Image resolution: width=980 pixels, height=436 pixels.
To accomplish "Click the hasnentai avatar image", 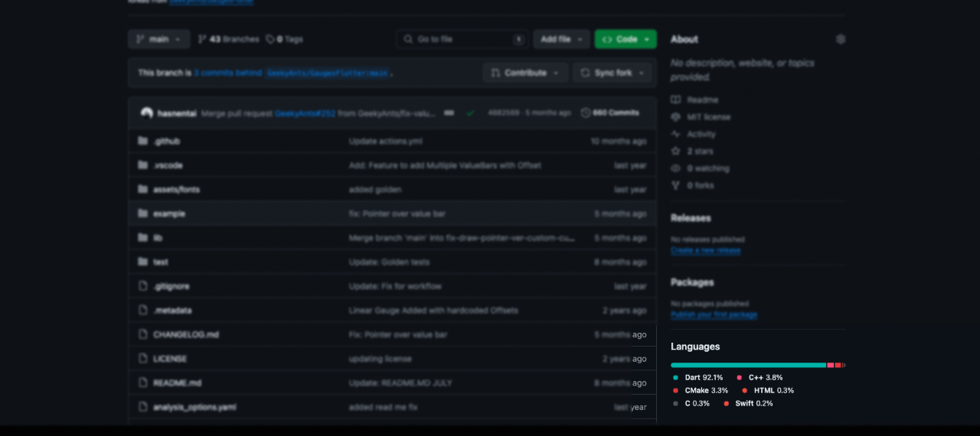I will (x=147, y=112).
